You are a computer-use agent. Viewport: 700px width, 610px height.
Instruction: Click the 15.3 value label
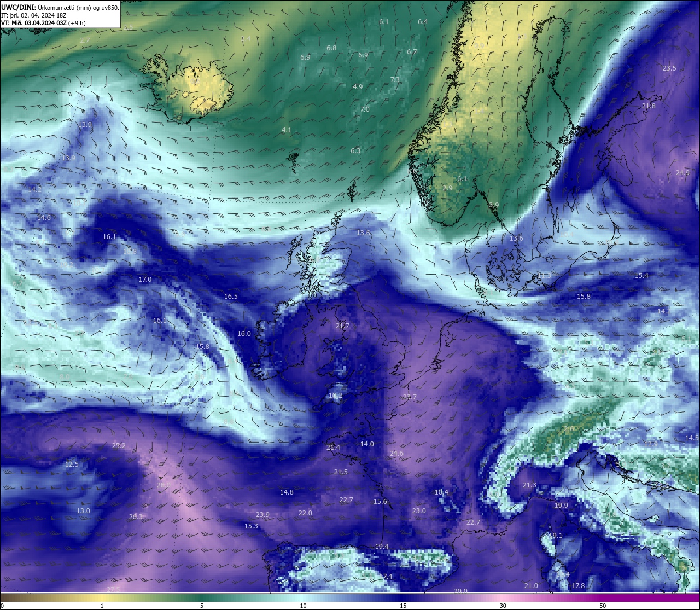251,526
